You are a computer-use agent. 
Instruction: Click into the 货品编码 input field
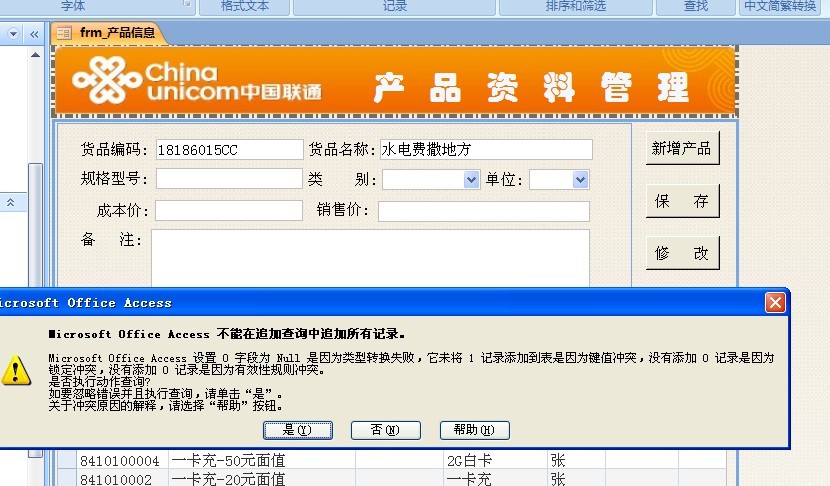pos(228,150)
